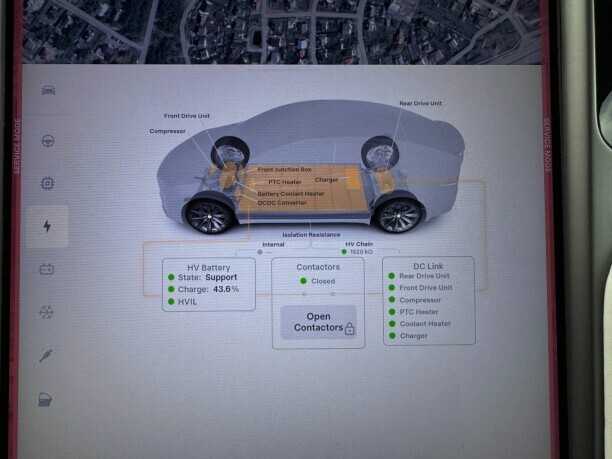Select the PTC Heater label on diagram
This screenshot has width=612, height=459.
285,182
